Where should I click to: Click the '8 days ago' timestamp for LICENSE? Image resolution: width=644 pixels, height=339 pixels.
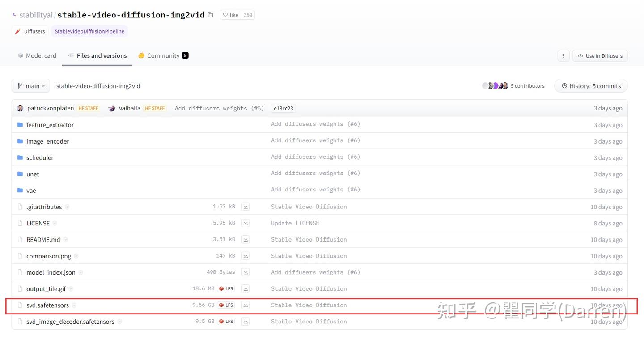608,223
